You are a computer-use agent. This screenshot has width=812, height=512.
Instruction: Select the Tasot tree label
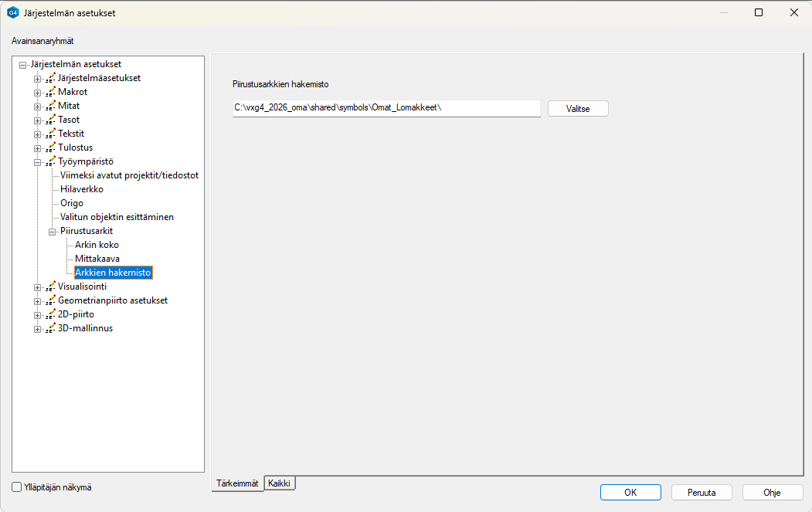(x=69, y=120)
